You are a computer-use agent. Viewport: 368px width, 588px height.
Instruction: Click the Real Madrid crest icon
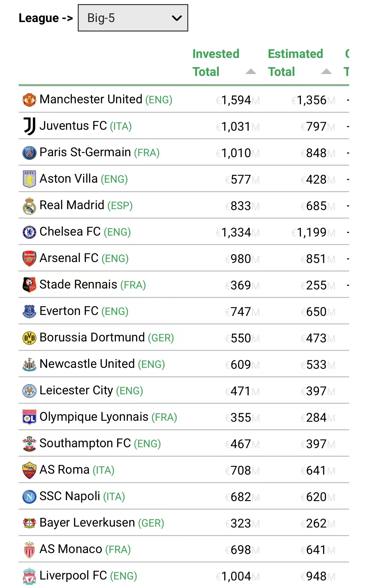tap(29, 206)
